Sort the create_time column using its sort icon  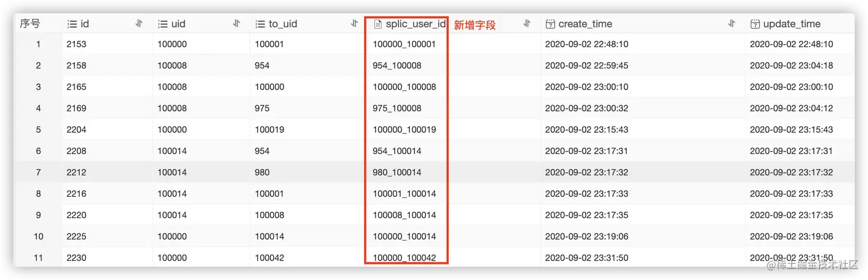(x=731, y=24)
